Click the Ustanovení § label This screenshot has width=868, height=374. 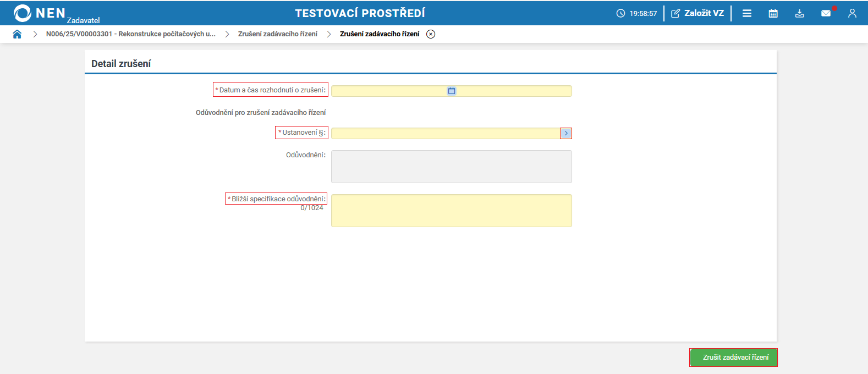click(302, 133)
